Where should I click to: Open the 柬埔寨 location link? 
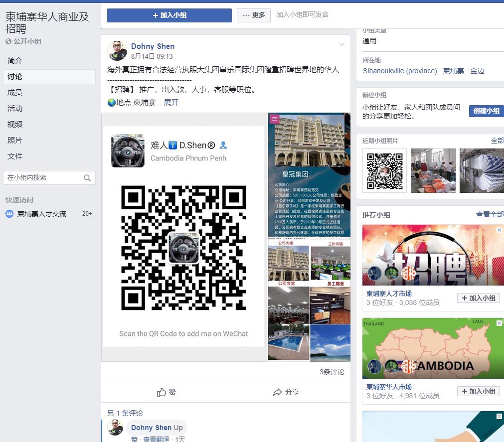453,71
